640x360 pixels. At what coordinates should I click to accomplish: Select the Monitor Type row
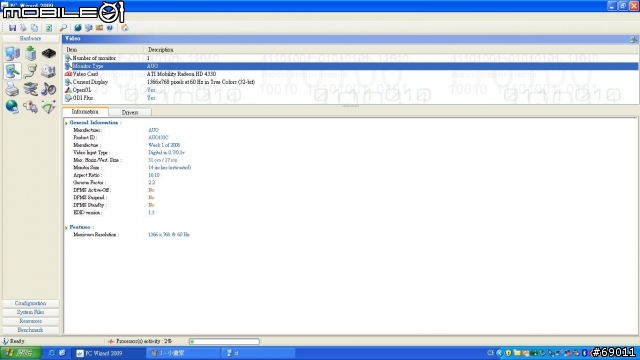(351, 66)
